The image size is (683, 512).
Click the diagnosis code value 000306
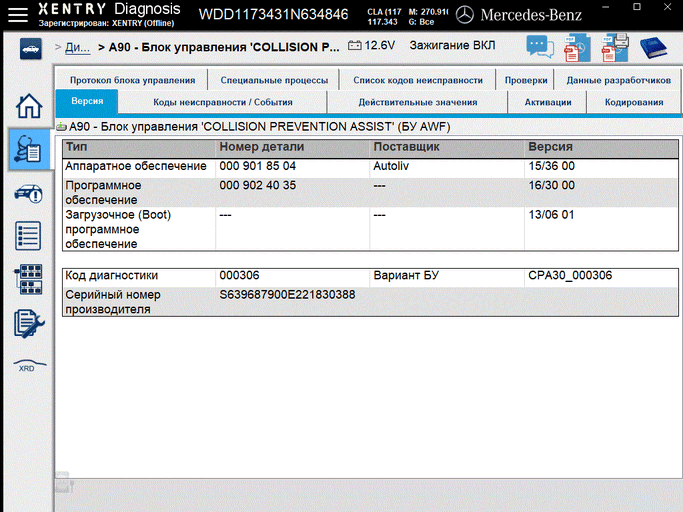239,275
